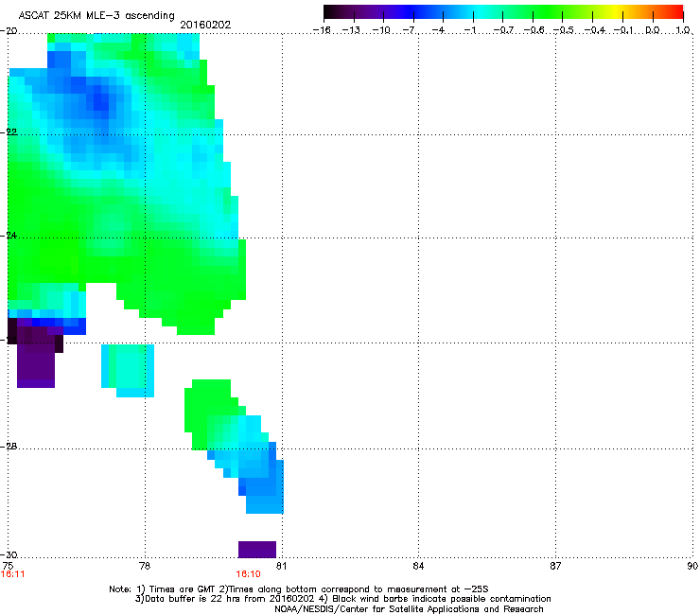This screenshot has width=700, height=615.
Task: Click the latitude label "-24"
Action: [9, 235]
